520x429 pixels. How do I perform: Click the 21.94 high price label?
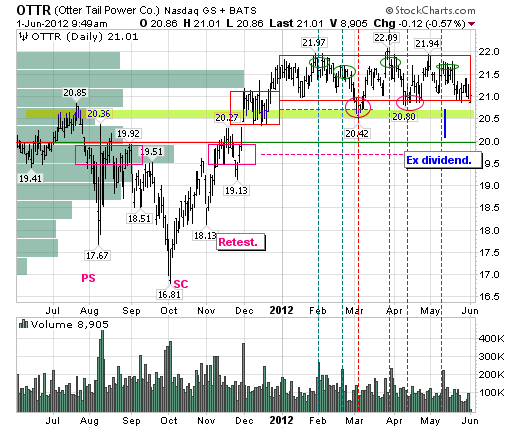point(427,43)
